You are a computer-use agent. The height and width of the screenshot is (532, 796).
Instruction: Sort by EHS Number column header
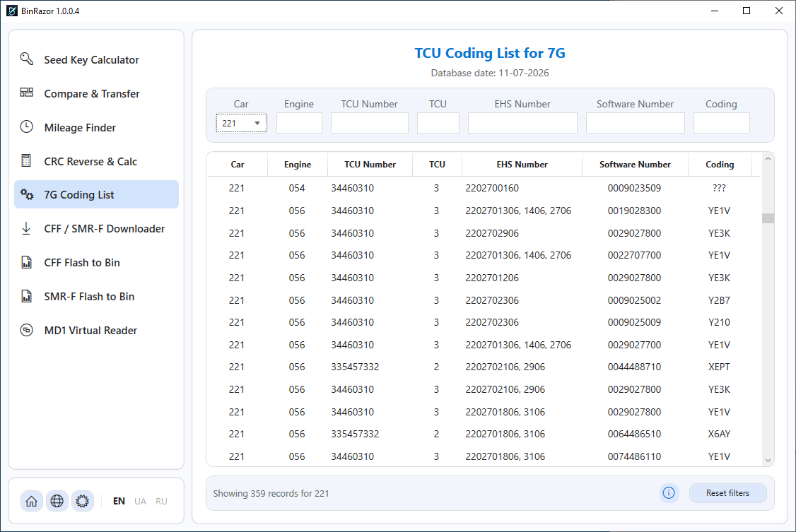(x=522, y=165)
